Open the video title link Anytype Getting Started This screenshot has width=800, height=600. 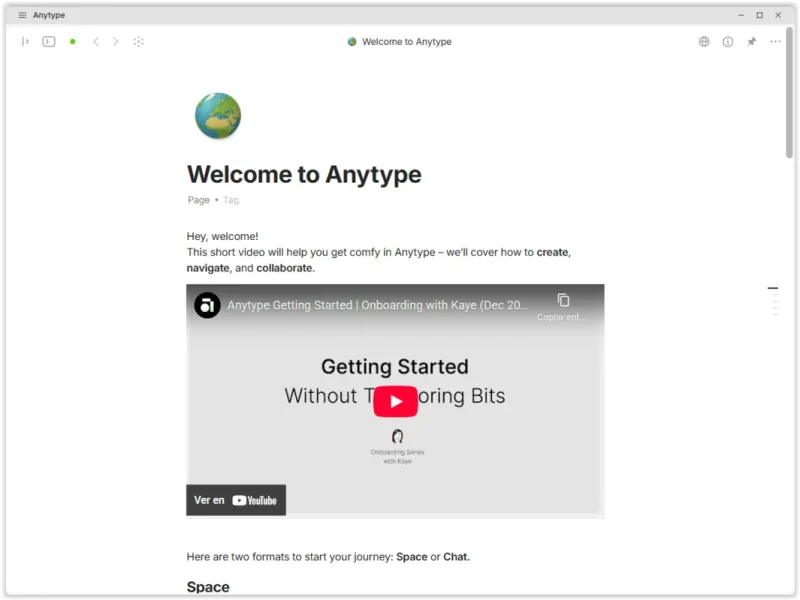click(378, 305)
